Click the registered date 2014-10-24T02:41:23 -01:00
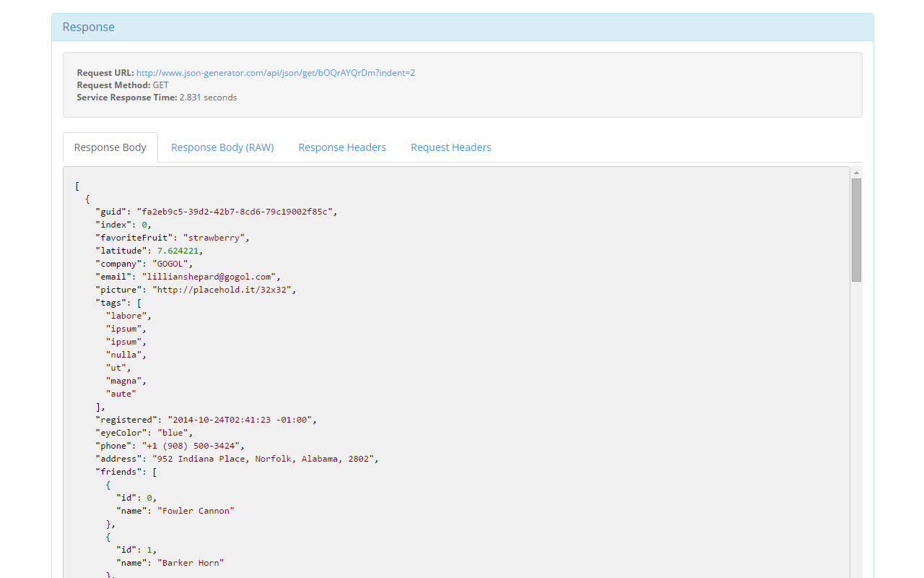The width and height of the screenshot is (924, 578). click(x=240, y=420)
